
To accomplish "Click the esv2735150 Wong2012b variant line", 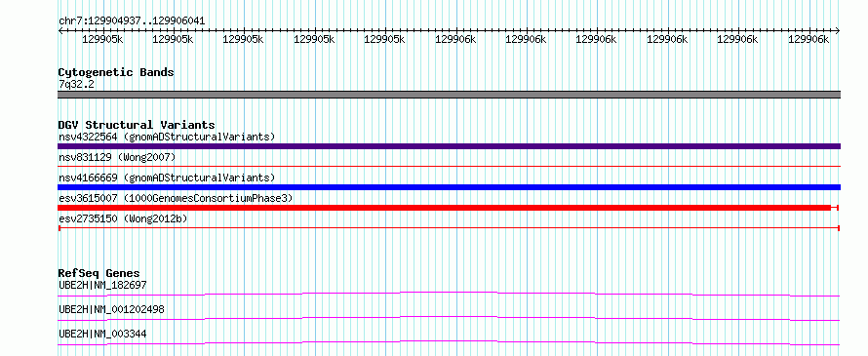I will pos(449,228).
